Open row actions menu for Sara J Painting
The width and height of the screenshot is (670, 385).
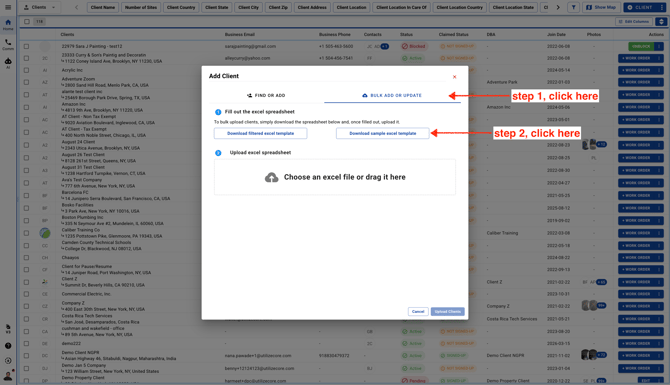click(659, 46)
